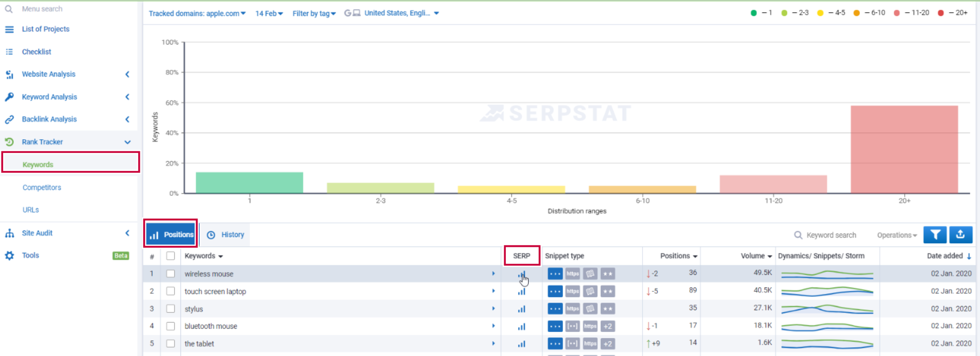980x356 pixels.
Task: Click Google desktop search engine icon
Action: [x=352, y=13]
